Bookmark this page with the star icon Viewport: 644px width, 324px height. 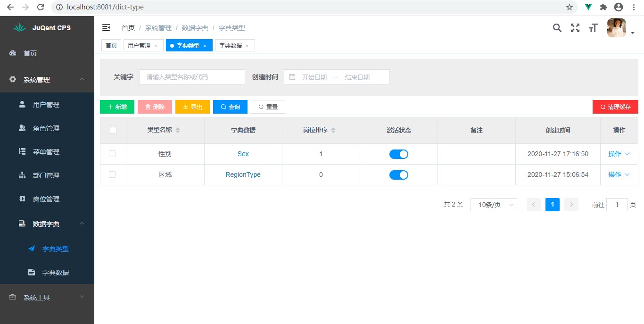(569, 7)
